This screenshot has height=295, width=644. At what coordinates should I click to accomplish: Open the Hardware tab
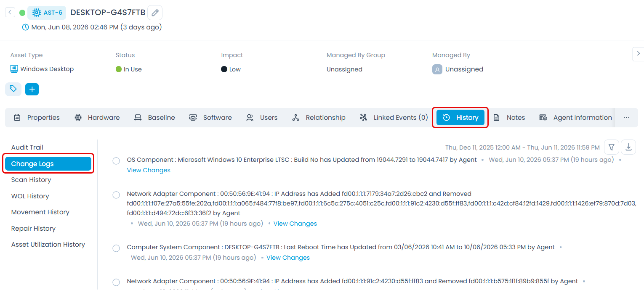pyautogui.click(x=97, y=118)
